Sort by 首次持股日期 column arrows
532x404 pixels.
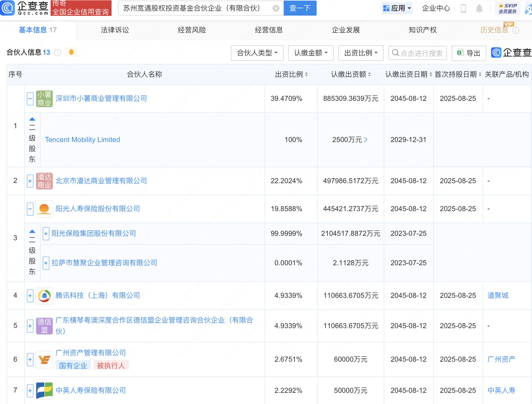click(480, 74)
